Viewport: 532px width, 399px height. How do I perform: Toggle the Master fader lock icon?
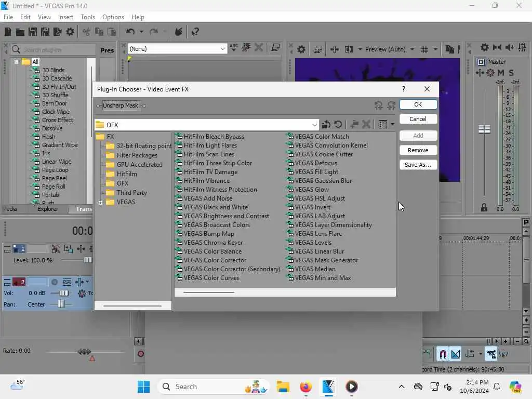point(484,207)
